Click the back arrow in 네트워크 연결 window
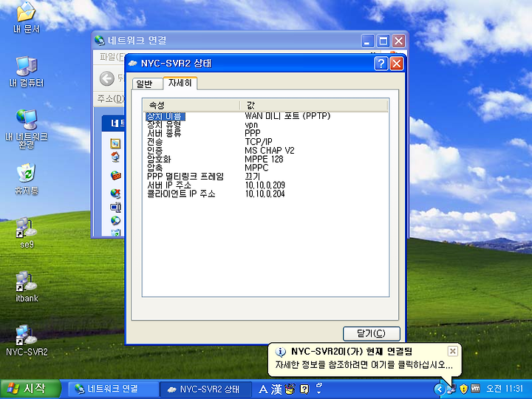532x399 pixels. (x=107, y=79)
